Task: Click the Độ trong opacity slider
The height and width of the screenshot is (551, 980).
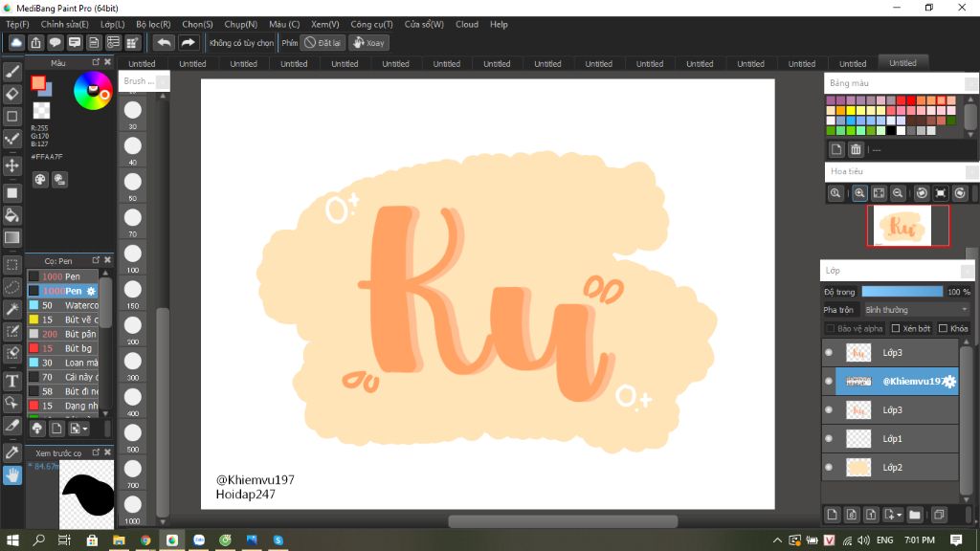Action: click(x=902, y=292)
